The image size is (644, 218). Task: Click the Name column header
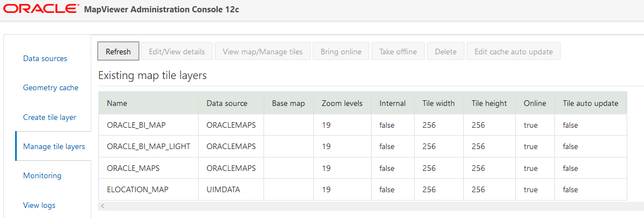(x=117, y=103)
